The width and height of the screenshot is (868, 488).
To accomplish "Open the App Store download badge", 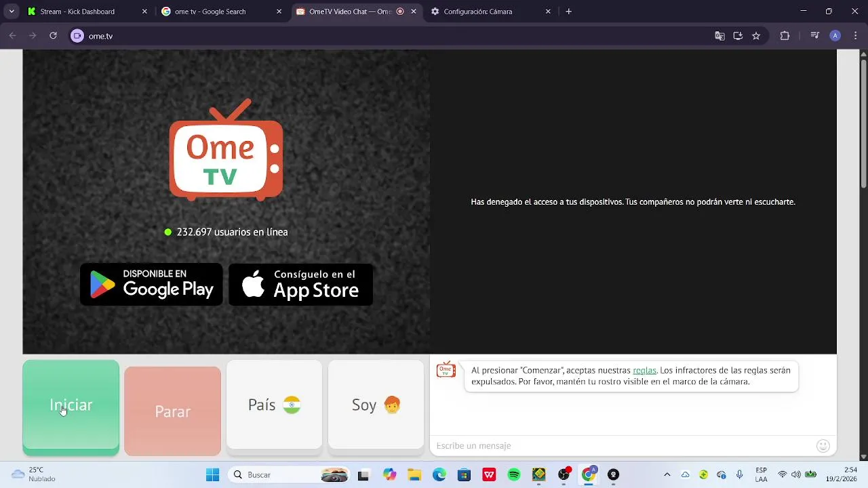I will point(301,285).
